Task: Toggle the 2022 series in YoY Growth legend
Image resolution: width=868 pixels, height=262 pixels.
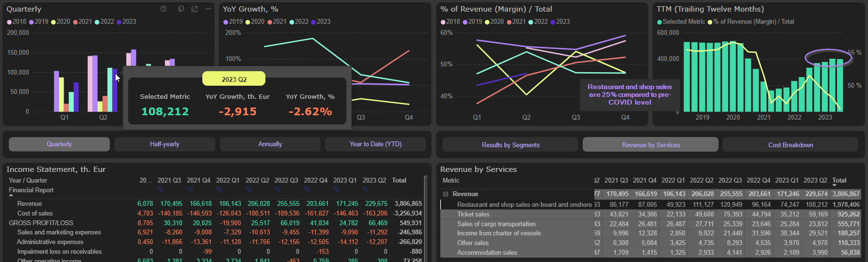Action: (298, 22)
